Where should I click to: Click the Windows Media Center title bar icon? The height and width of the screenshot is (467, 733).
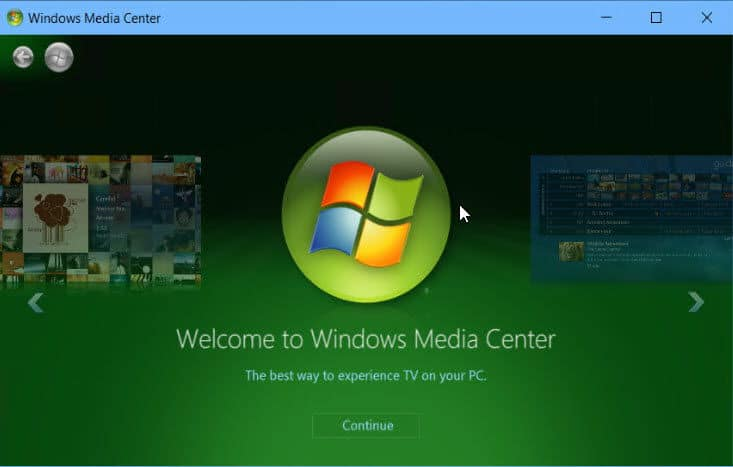point(14,18)
